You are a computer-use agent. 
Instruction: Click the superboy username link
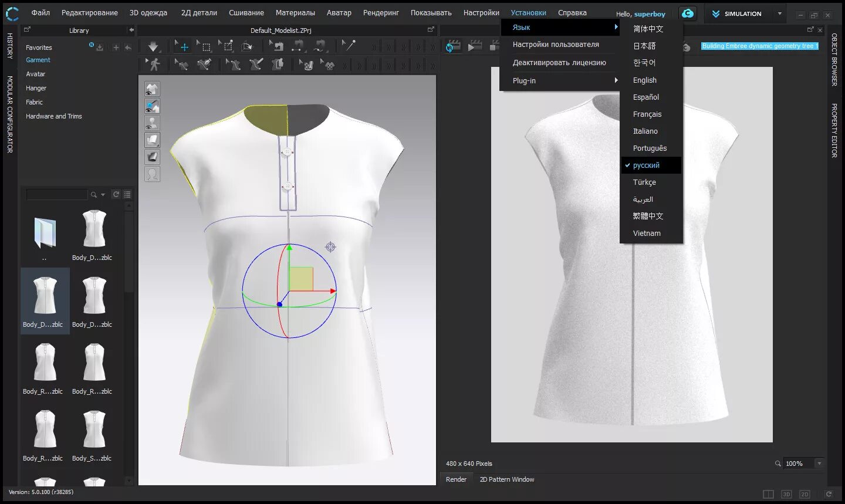click(x=650, y=14)
